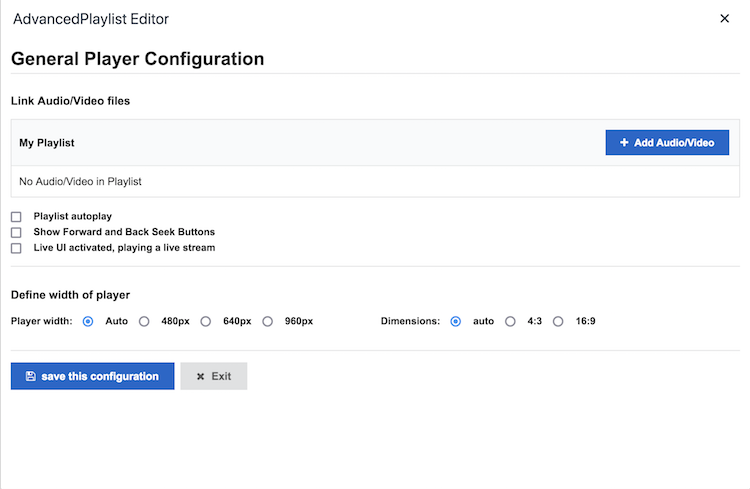Click the No Audio/Video in Playlist row
Viewport: 750px width, 489px height.
pos(375,182)
